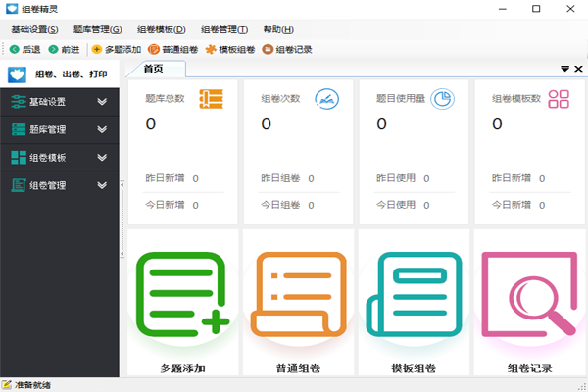Open the 组卷模板(D) menu
The width and height of the screenshot is (588, 392).
coord(162,29)
